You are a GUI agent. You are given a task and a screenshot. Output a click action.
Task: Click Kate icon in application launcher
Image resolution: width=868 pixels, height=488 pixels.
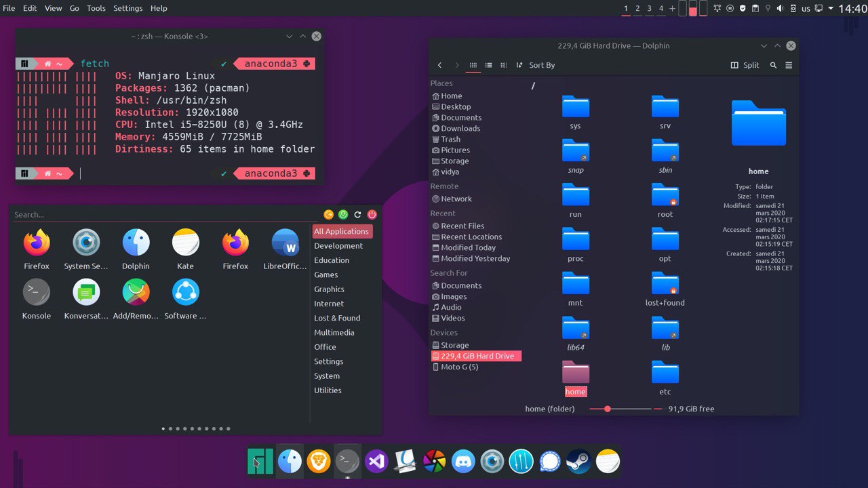click(x=185, y=243)
